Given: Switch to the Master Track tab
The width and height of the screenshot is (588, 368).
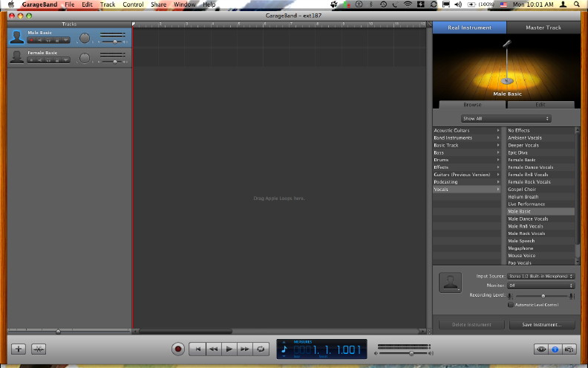Looking at the screenshot, I should tap(543, 28).
